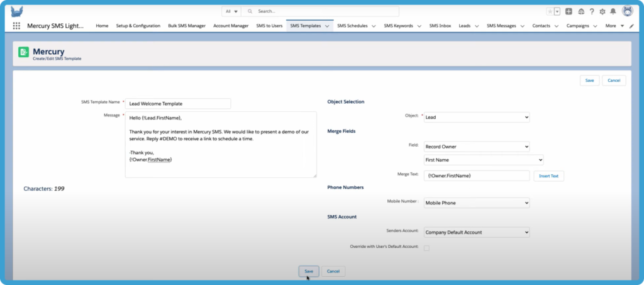Screen dimensions: 644x285
Task: Expand the Contacts tab chevron
Action: click(x=557, y=26)
